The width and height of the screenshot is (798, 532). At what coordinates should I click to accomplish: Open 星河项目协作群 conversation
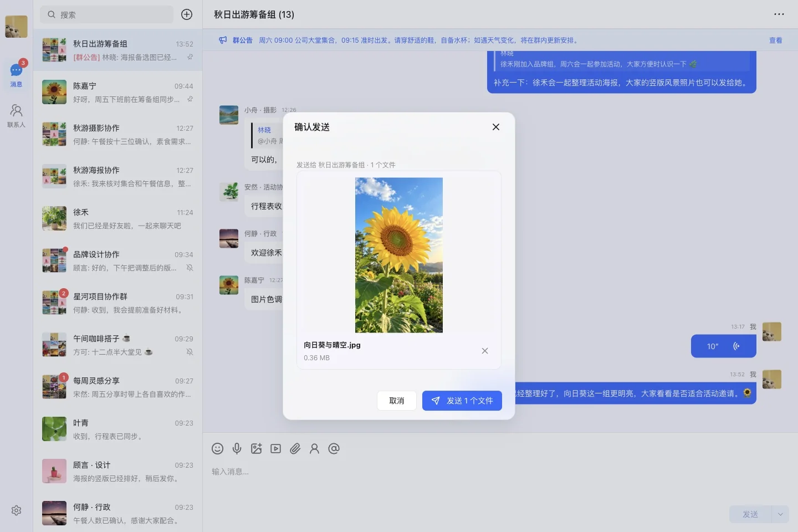point(117,303)
